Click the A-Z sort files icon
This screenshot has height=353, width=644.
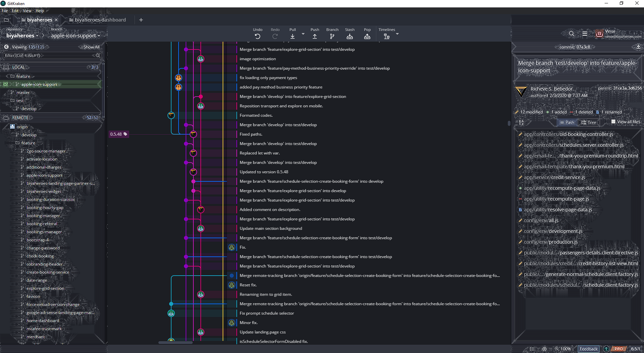521,122
